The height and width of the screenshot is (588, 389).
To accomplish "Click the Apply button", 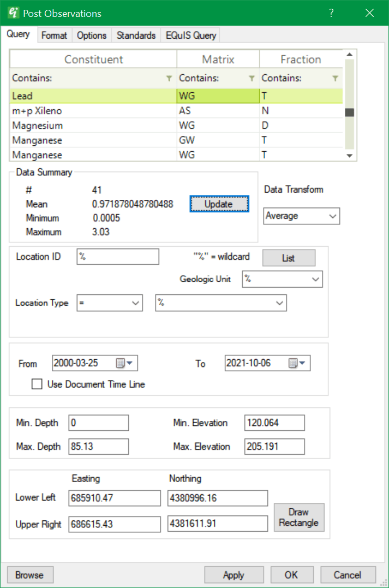I will tap(234, 575).
